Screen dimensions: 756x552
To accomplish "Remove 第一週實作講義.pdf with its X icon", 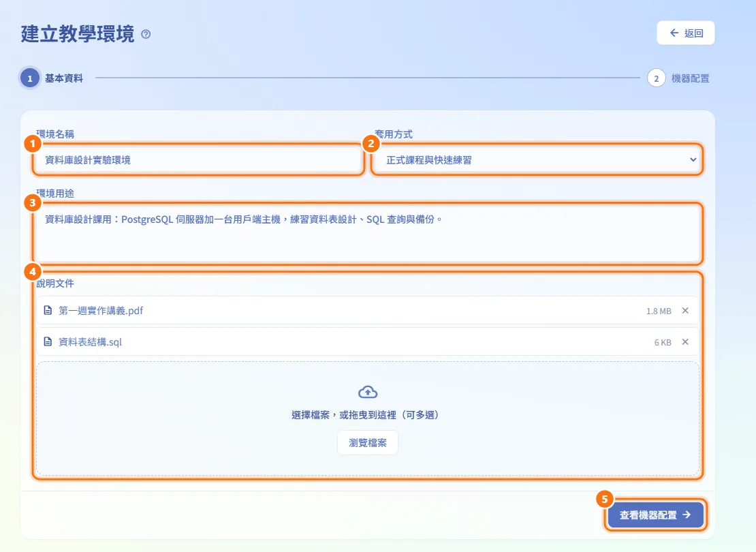I will coord(685,311).
